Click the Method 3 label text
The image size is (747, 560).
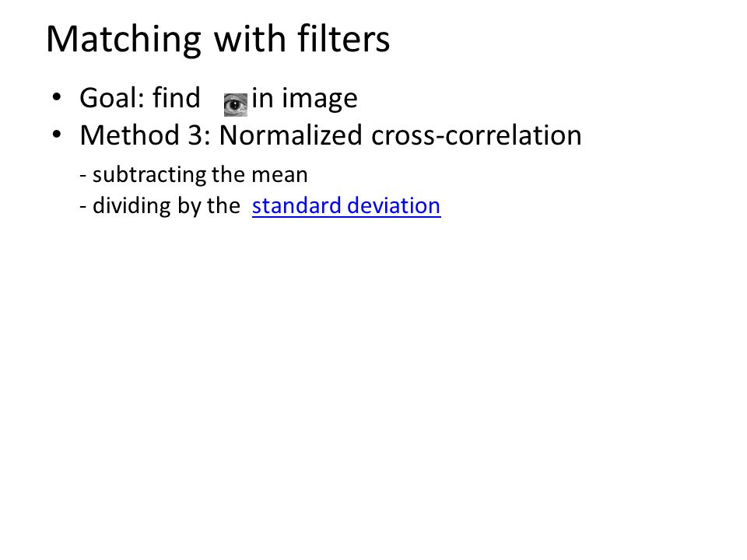click(146, 135)
